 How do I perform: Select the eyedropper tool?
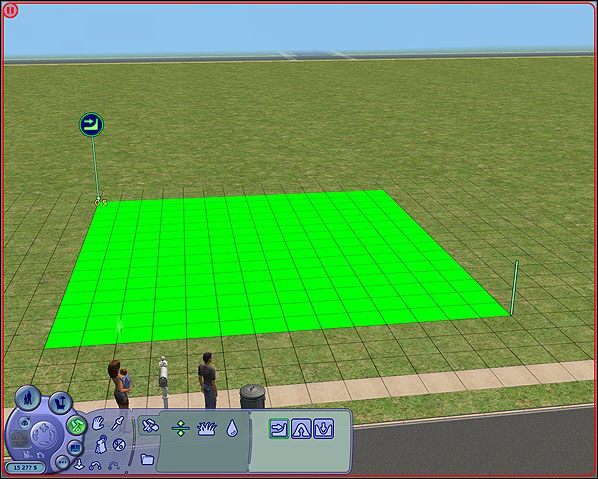(x=118, y=423)
